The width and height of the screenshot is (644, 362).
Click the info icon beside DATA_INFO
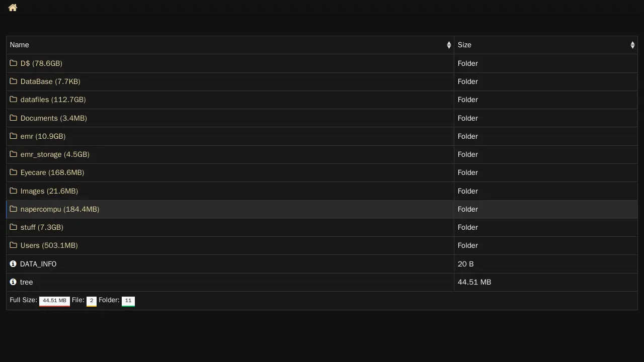coord(13,264)
